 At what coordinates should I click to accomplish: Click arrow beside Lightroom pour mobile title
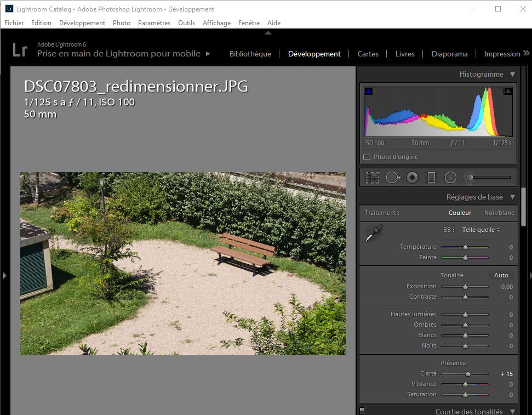tap(208, 54)
